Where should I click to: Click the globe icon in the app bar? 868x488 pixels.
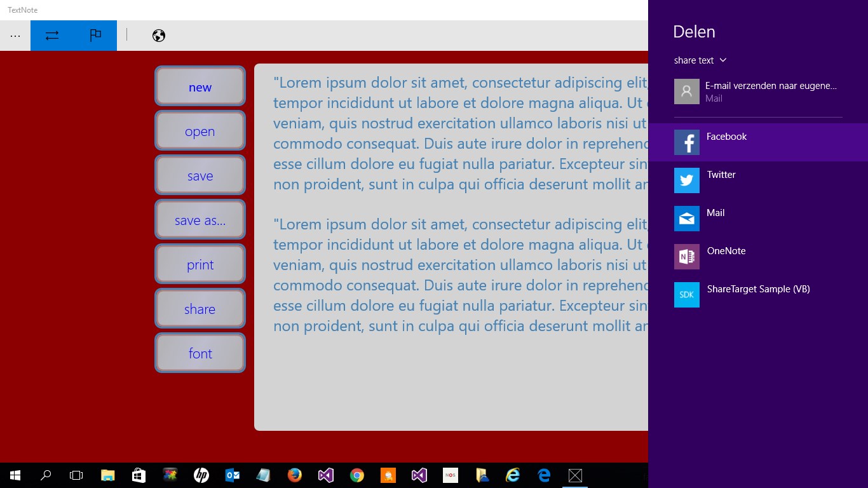[x=158, y=36]
